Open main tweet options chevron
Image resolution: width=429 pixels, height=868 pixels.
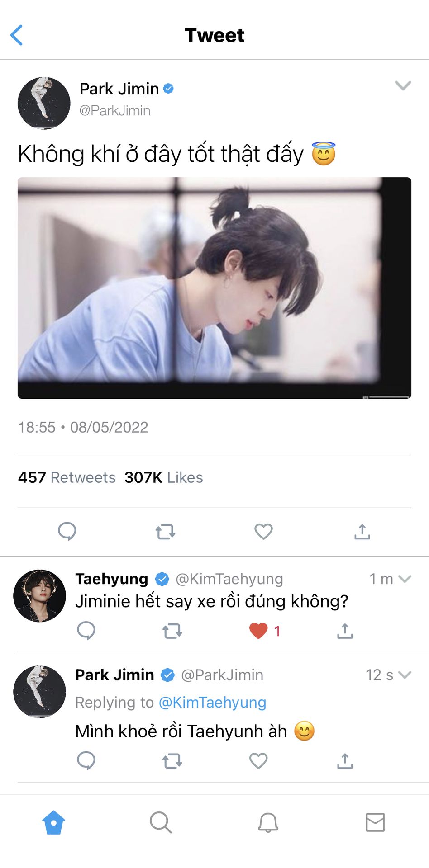coord(403,85)
